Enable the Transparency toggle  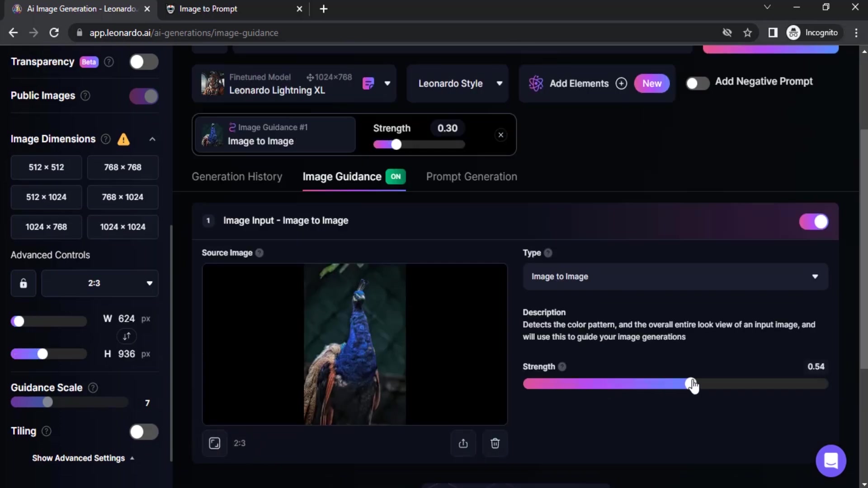pos(144,62)
